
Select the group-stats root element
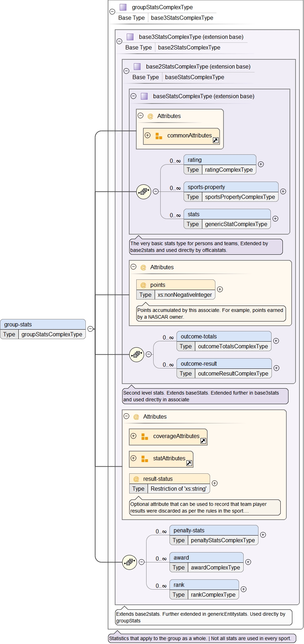(x=43, y=325)
